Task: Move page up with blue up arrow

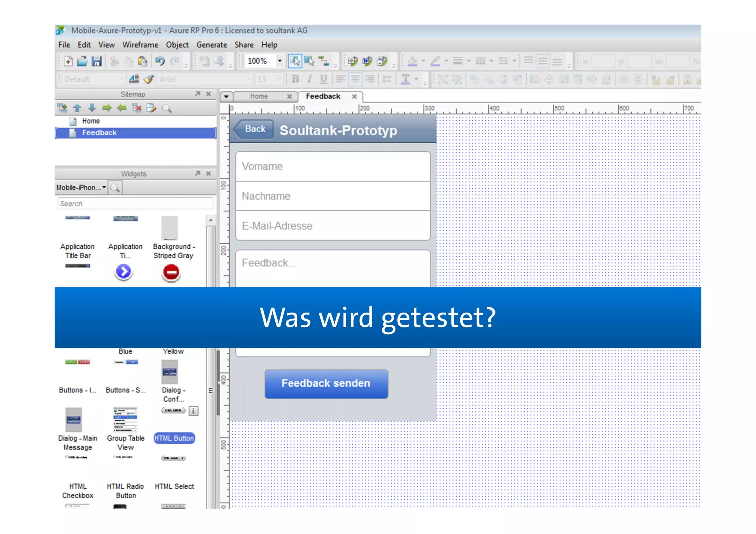Action: (x=77, y=108)
